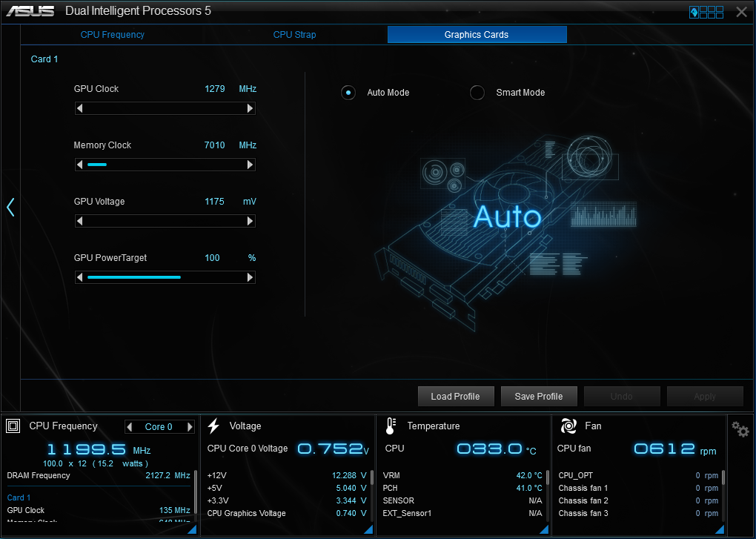Switch to the CPU Frequency tab
This screenshot has width=756, height=539.
pos(113,35)
